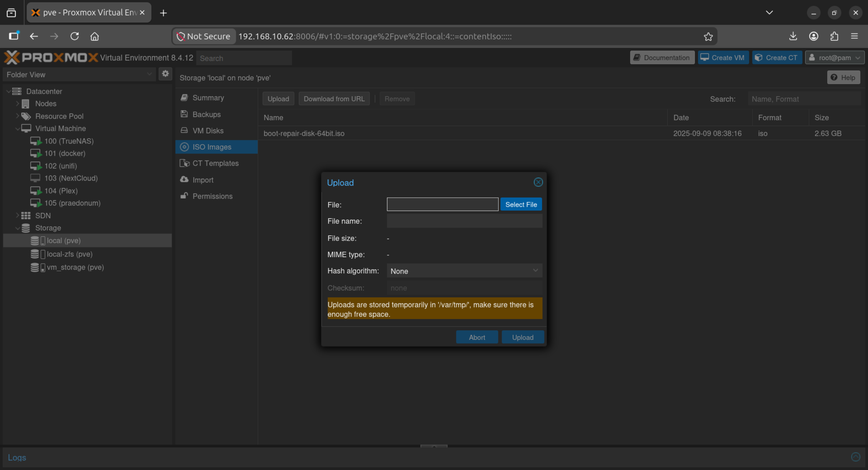Click Select File button
Viewport: 868px width, 470px height.
point(521,204)
